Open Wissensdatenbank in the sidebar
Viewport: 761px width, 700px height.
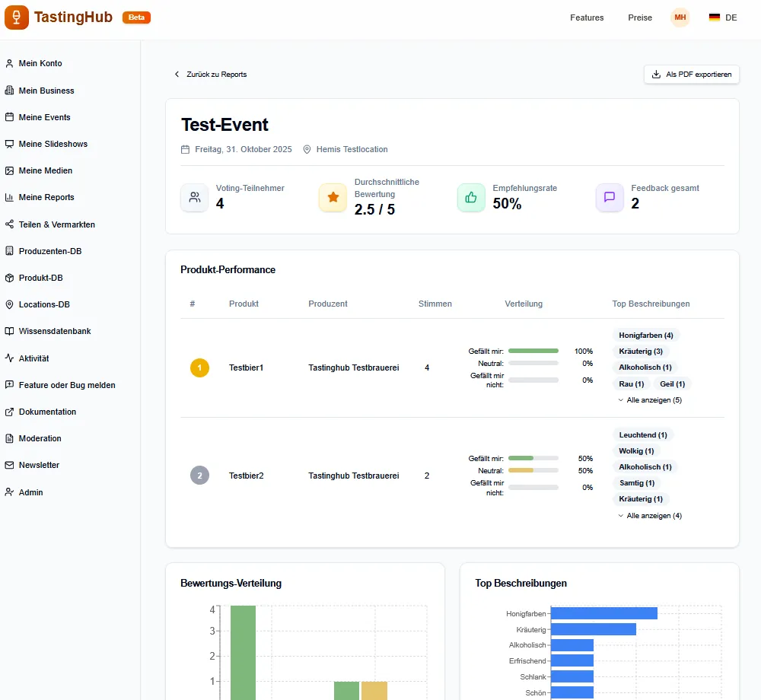click(54, 332)
